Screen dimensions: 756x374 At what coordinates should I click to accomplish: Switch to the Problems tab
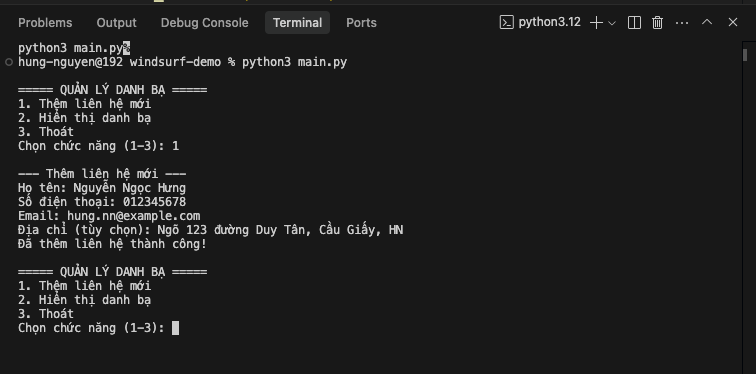[45, 23]
